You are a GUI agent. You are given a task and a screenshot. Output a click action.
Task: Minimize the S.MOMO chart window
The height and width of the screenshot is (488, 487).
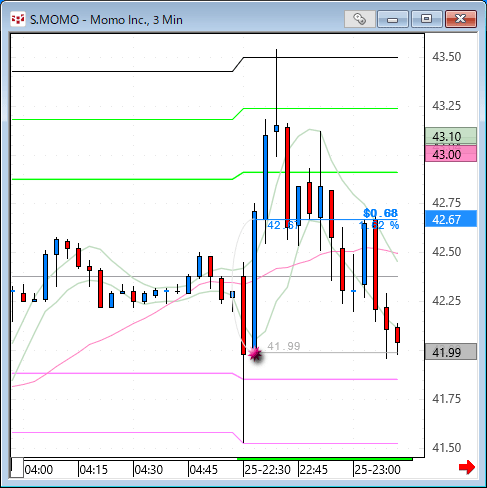(x=393, y=19)
